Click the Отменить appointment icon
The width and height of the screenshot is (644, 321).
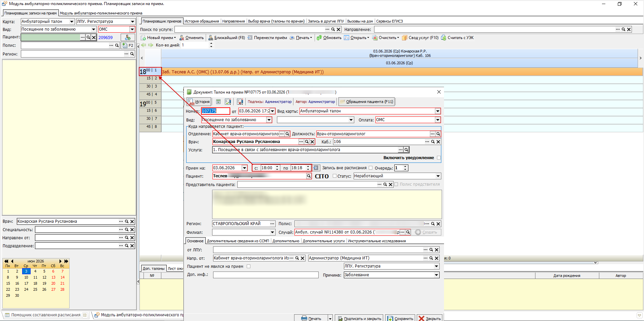click(182, 38)
